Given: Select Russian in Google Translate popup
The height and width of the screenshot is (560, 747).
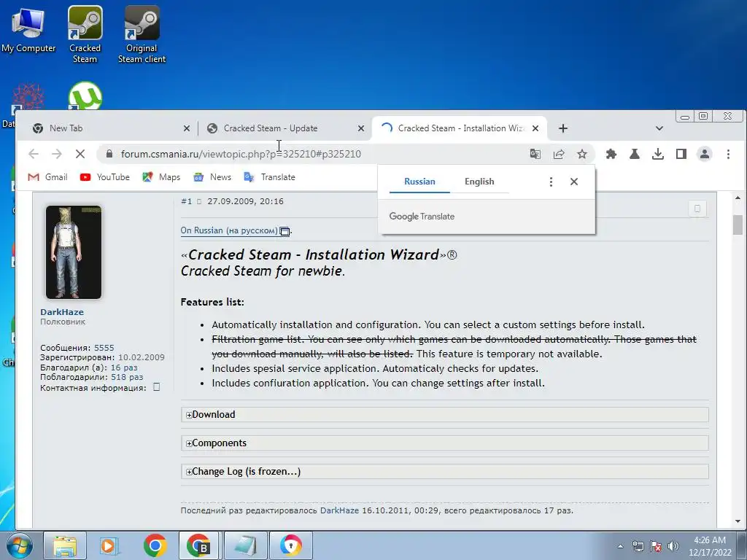Looking at the screenshot, I should coord(419,182).
